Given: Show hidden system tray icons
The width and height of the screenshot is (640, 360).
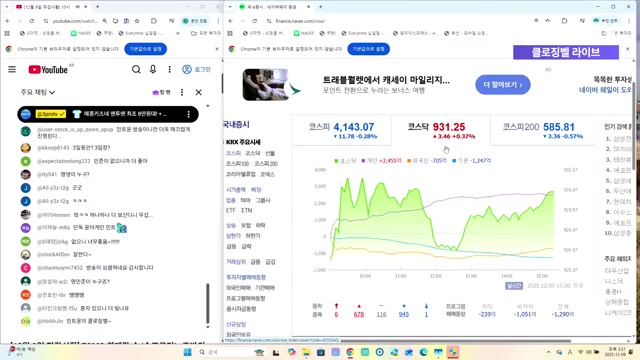Looking at the screenshot, I should [548, 352].
